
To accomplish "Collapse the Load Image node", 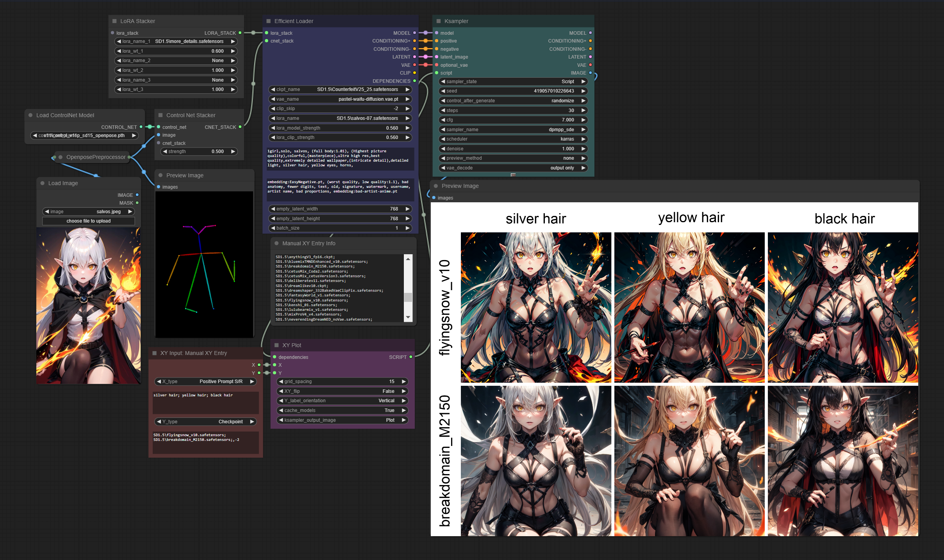I will 43,183.
